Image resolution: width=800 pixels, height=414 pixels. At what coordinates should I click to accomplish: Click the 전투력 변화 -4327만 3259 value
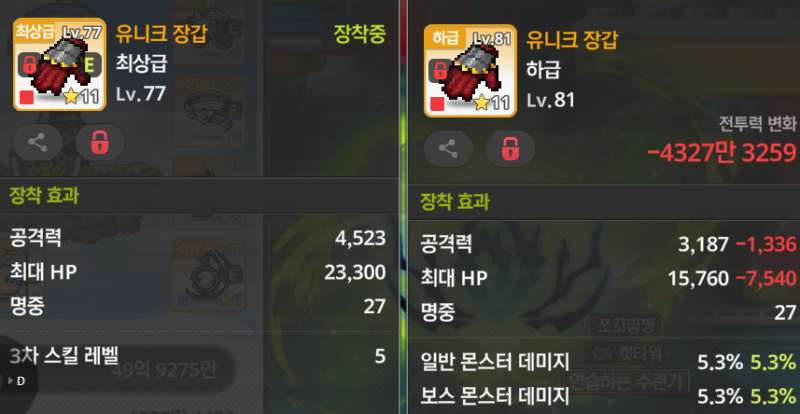721,152
